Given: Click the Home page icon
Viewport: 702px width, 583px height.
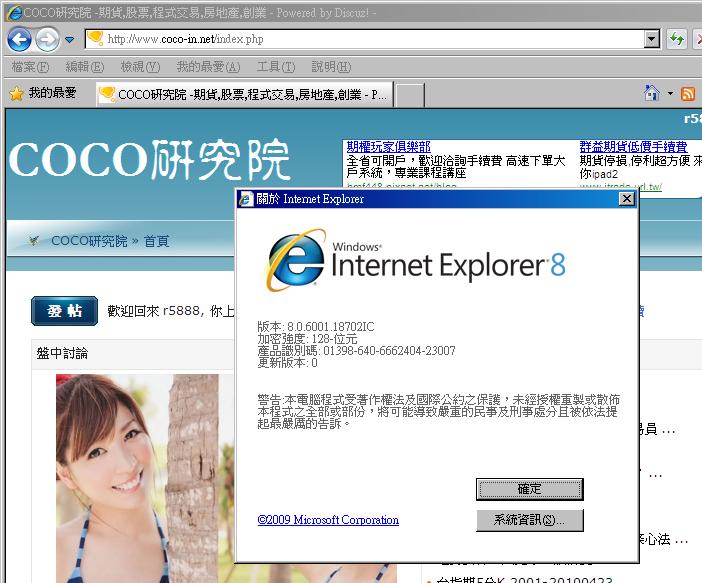Looking at the screenshot, I should pyautogui.click(x=651, y=93).
